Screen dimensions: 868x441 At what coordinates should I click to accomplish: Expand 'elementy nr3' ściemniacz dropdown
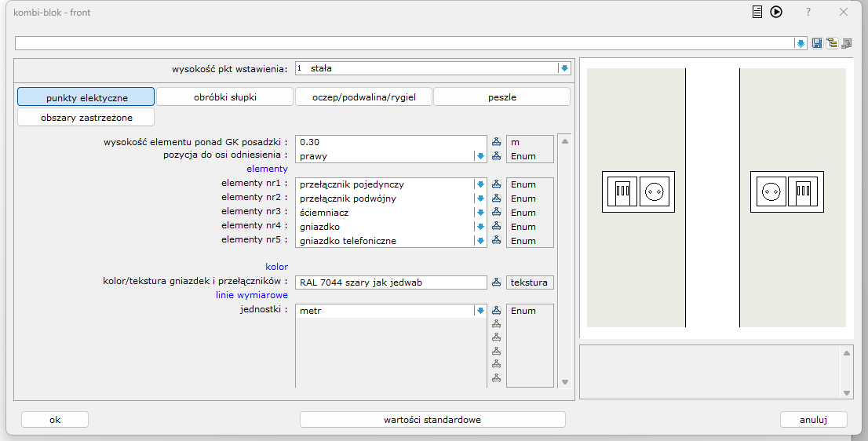[x=480, y=213]
